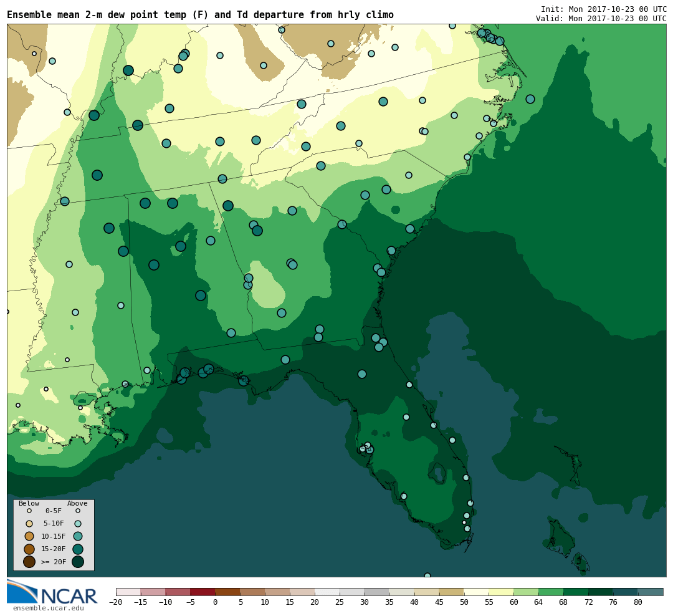Pick the dark green swatch between 68 and 72
The width and height of the screenshot is (673, 616).
coord(576,592)
